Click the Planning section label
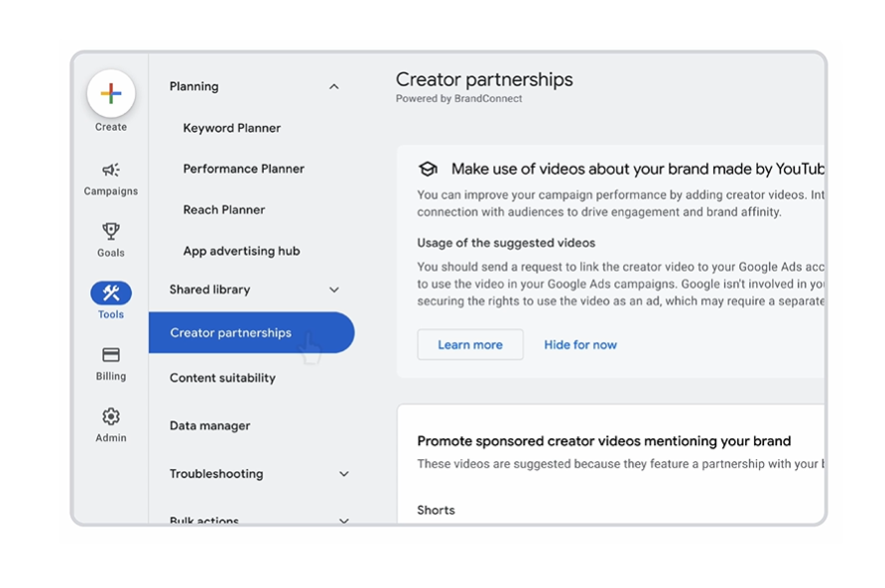The image size is (885, 588). pyautogui.click(x=194, y=86)
